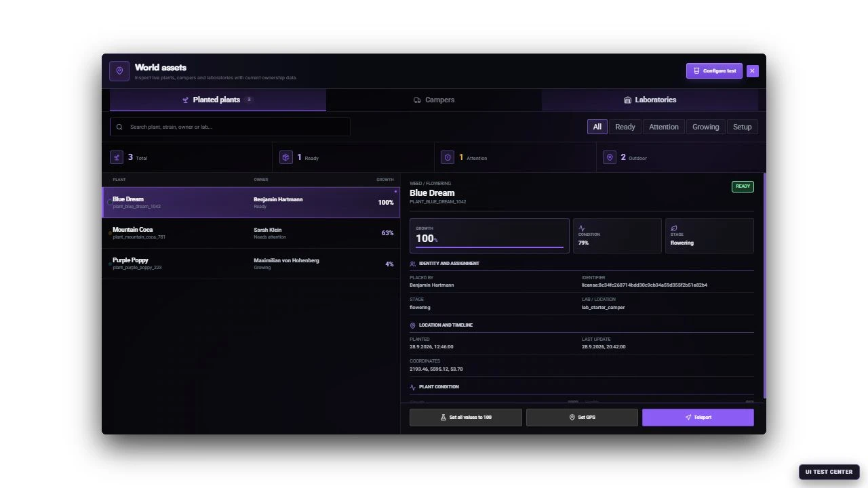Click the sprout icon beside the Total count
The height and width of the screenshot is (488, 868).
coord(117,157)
